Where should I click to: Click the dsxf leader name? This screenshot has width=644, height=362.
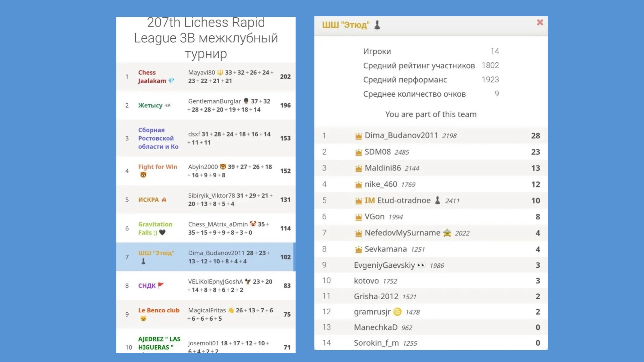coord(194,134)
